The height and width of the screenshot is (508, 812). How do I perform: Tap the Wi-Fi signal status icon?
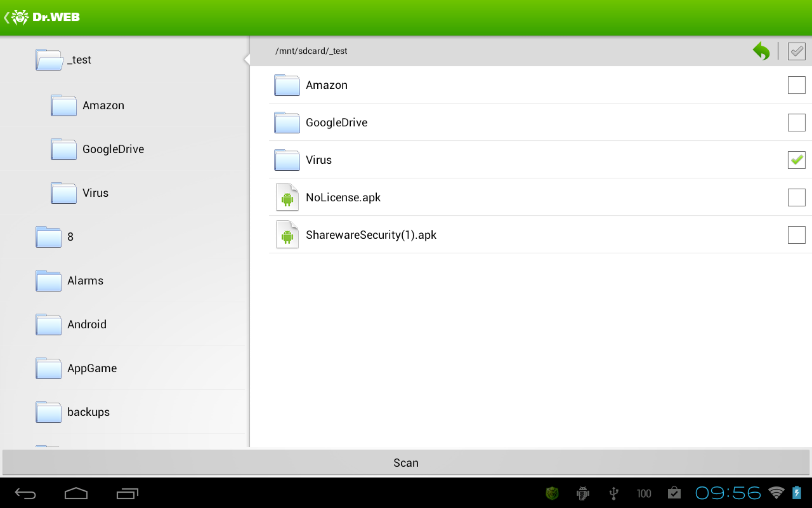(776, 493)
